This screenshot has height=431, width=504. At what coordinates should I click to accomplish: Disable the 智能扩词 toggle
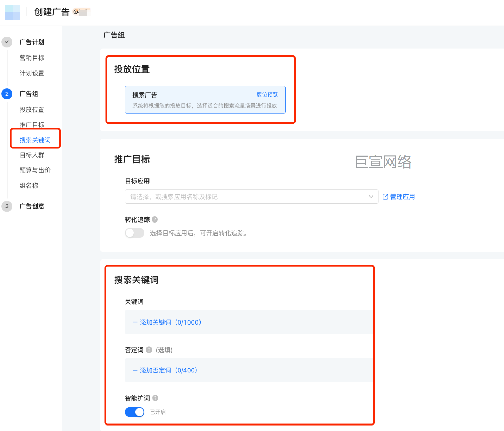coord(134,412)
